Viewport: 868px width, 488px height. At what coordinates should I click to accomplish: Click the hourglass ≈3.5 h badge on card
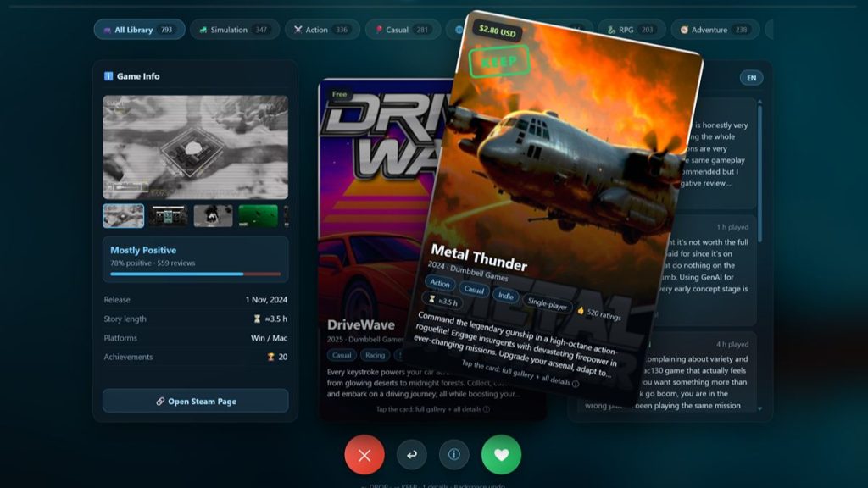pyautogui.click(x=443, y=300)
